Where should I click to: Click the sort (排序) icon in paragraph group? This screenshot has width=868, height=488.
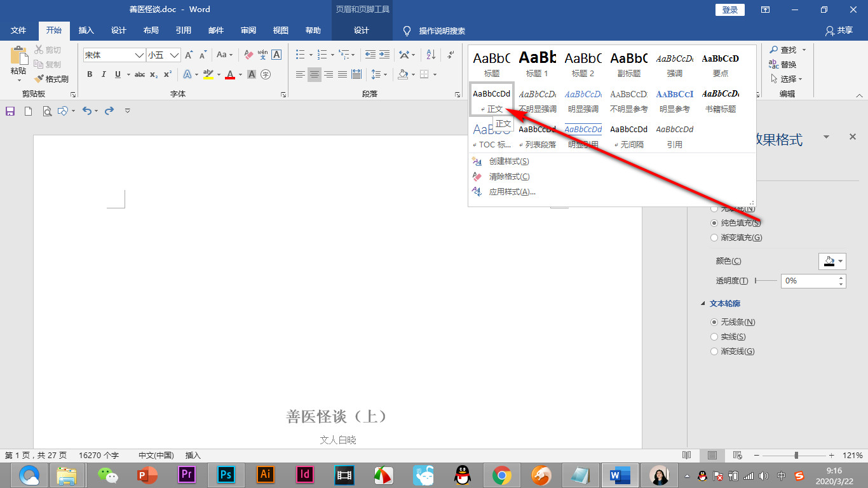pyautogui.click(x=430, y=55)
